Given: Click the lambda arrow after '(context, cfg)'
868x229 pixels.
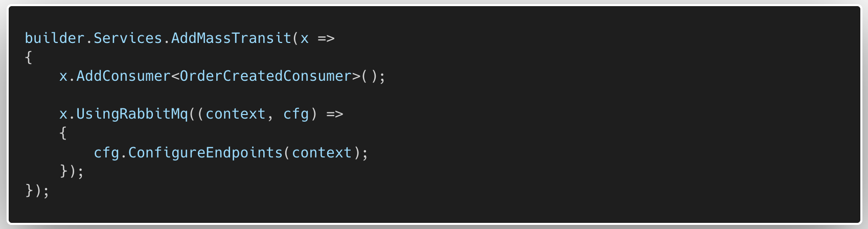Looking at the screenshot, I should coord(335,114).
